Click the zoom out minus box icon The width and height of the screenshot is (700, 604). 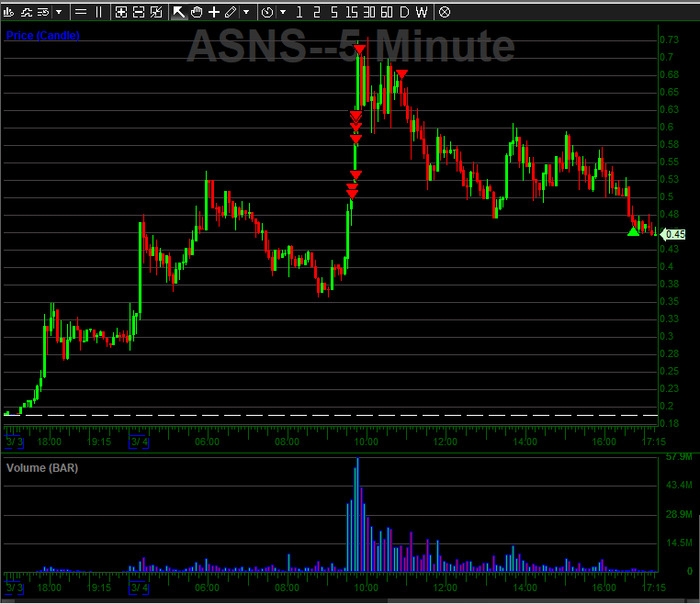(139, 12)
